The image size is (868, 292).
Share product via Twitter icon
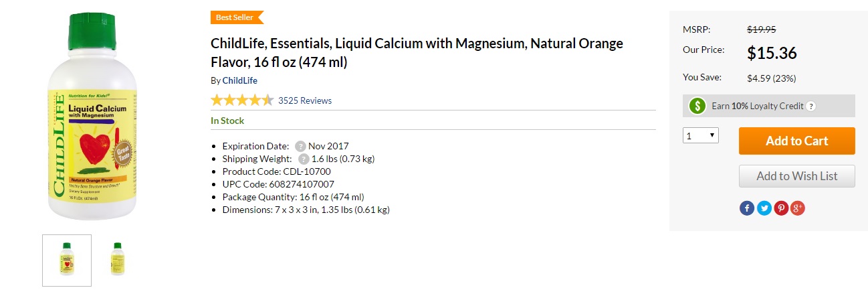coord(764,208)
